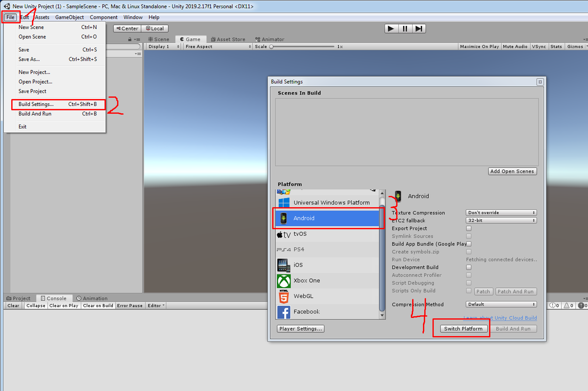Click the Pause button in Unity toolbar

[405, 28]
